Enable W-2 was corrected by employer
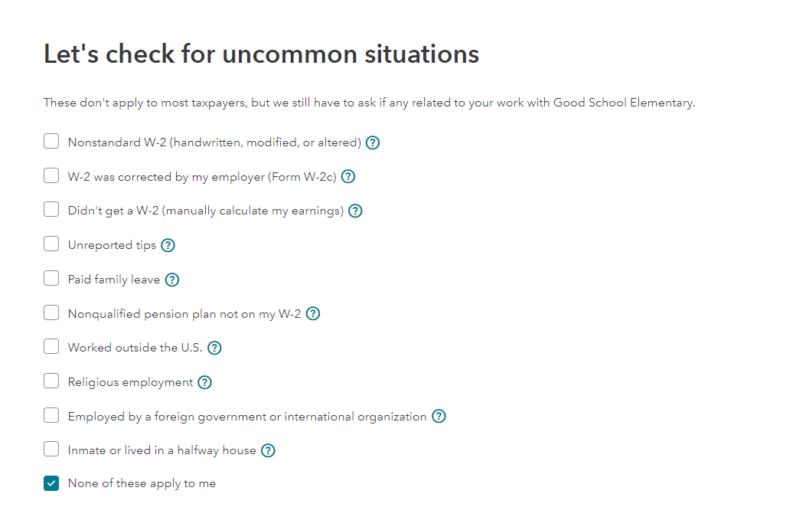The image size is (812, 507). (51, 176)
